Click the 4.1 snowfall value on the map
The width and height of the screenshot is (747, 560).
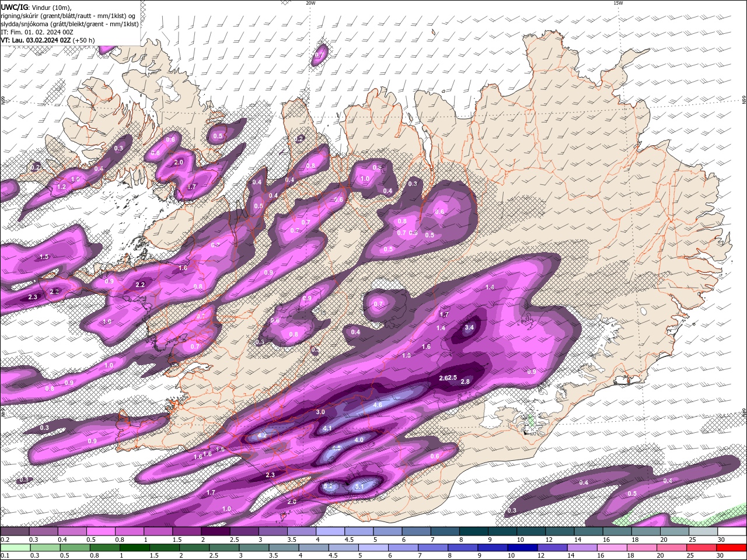[327, 428]
